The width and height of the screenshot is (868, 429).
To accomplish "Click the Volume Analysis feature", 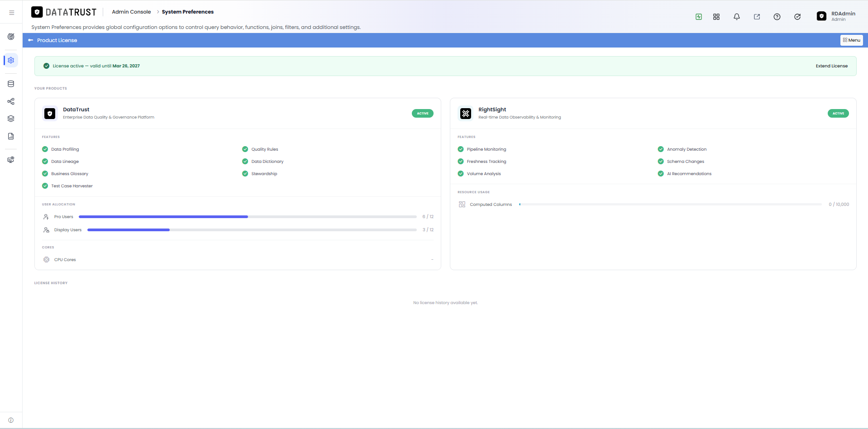I will click(484, 174).
